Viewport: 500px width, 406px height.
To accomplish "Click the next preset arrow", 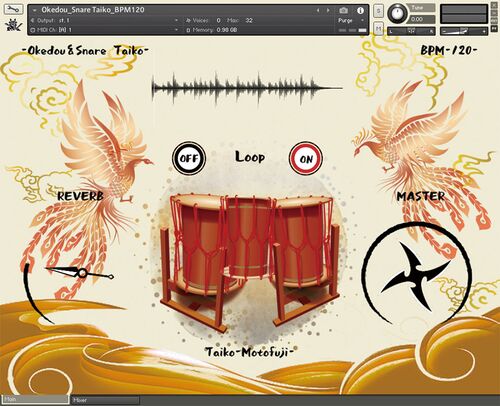I will point(328,10).
